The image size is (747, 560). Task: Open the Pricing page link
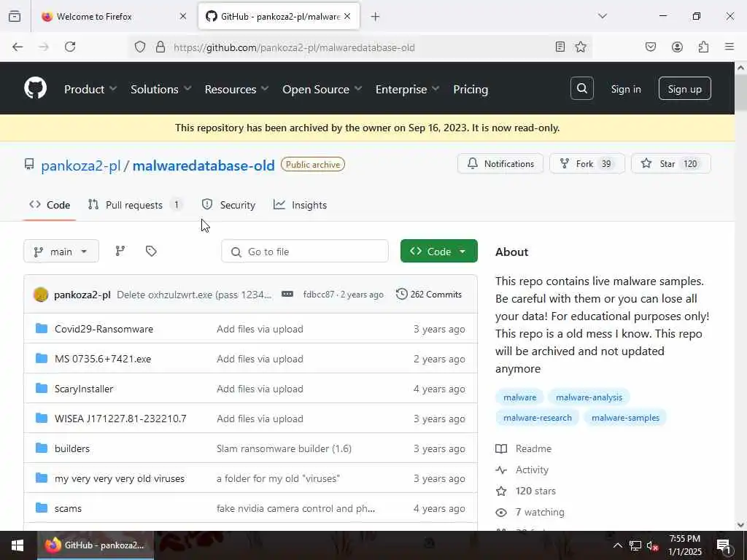(x=471, y=89)
